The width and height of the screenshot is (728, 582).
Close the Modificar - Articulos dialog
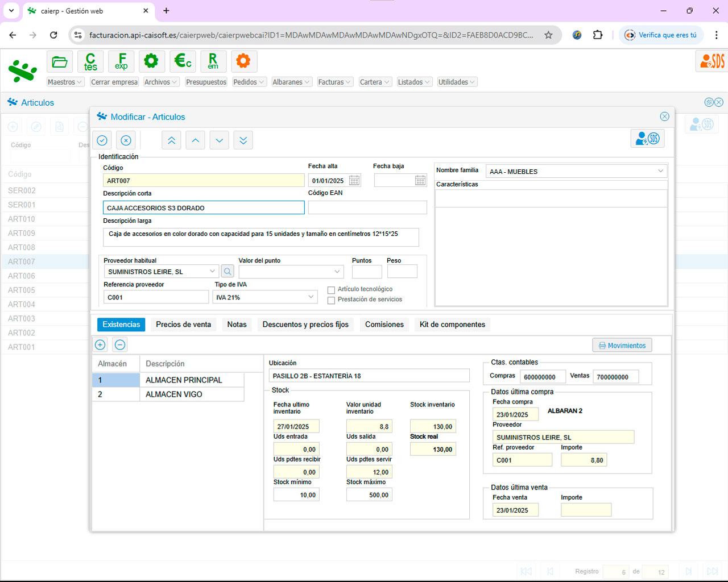(664, 117)
